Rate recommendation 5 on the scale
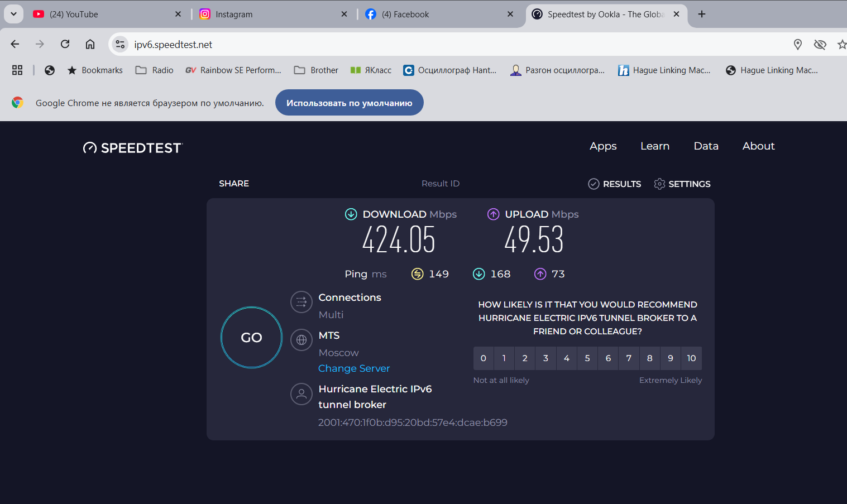This screenshot has width=847, height=504. click(x=587, y=358)
